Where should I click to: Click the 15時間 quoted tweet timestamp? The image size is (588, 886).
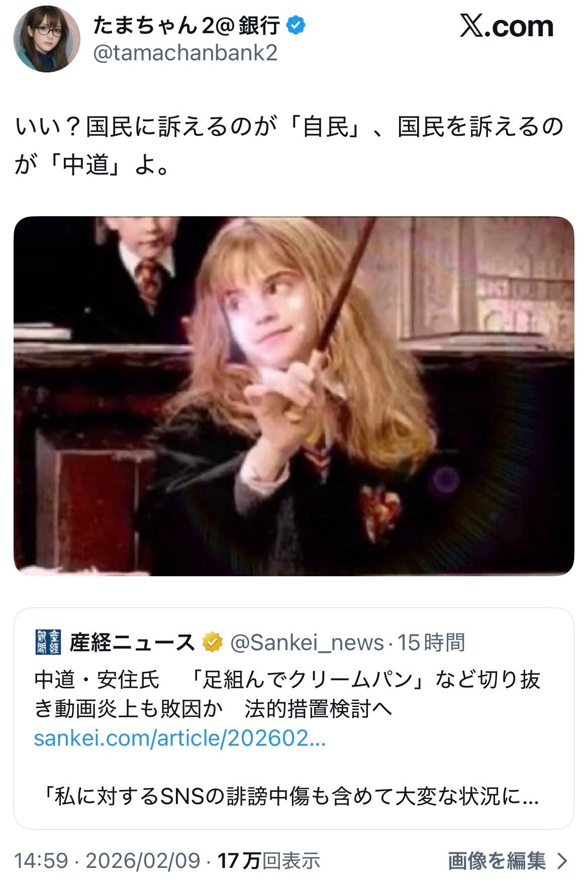point(431,643)
